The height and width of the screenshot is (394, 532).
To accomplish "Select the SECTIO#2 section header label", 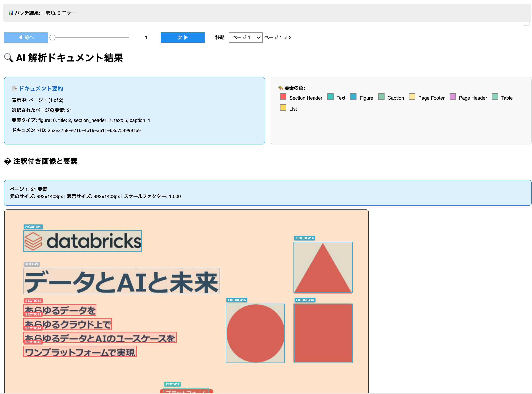I will click(x=33, y=301).
